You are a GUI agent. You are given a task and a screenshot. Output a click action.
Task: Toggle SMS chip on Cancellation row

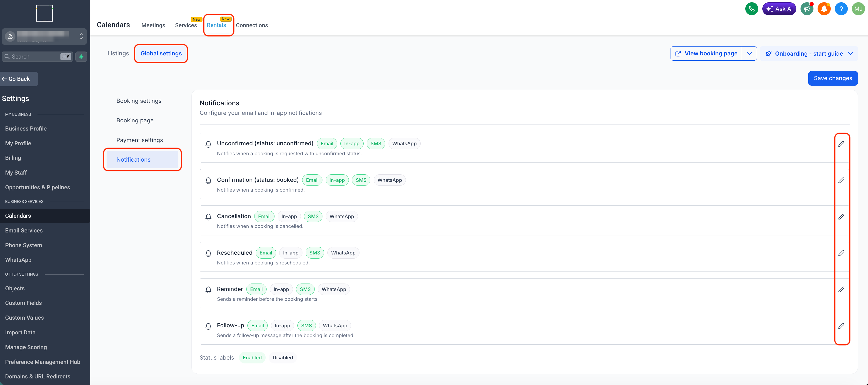pos(313,216)
